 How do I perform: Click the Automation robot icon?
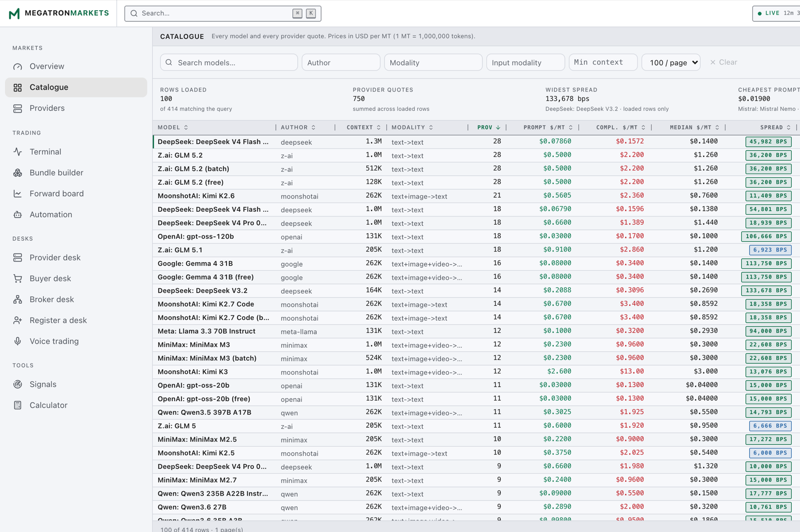click(x=17, y=214)
